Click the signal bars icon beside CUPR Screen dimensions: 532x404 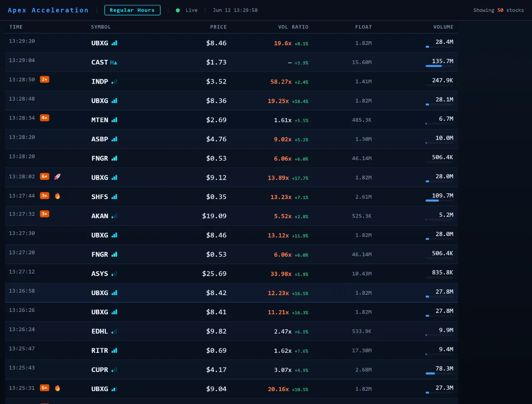click(x=114, y=370)
